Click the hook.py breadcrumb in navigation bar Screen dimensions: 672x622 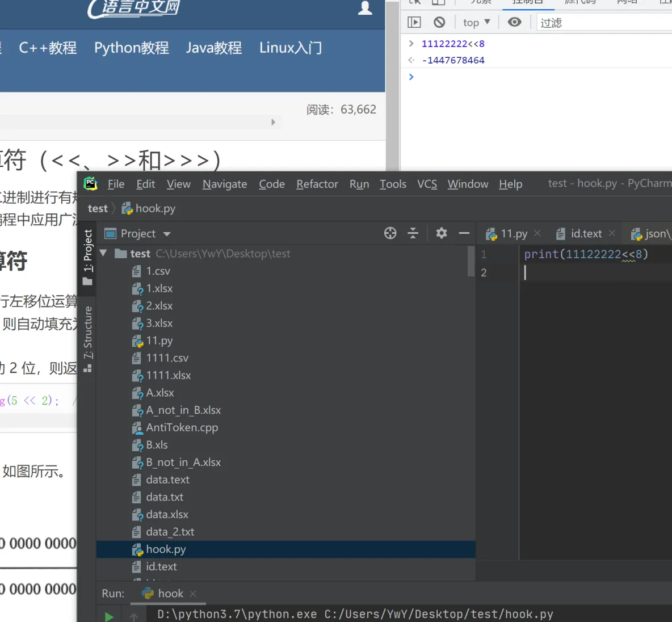(149, 208)
